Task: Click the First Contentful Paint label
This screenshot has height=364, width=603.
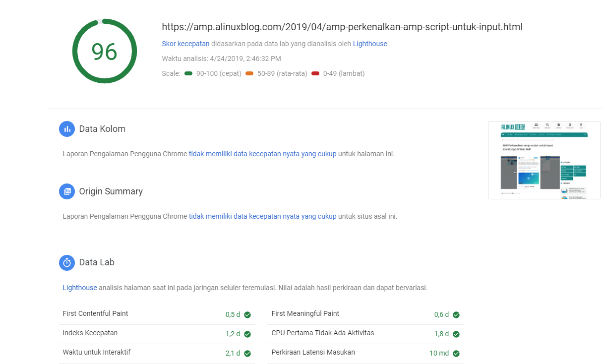Action: (x=95, y=313)
